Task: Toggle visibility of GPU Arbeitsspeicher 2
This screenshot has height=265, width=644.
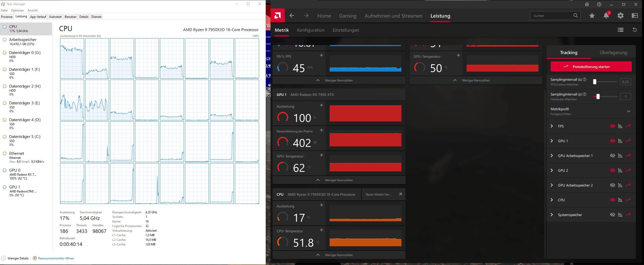Action: [613, 185]
